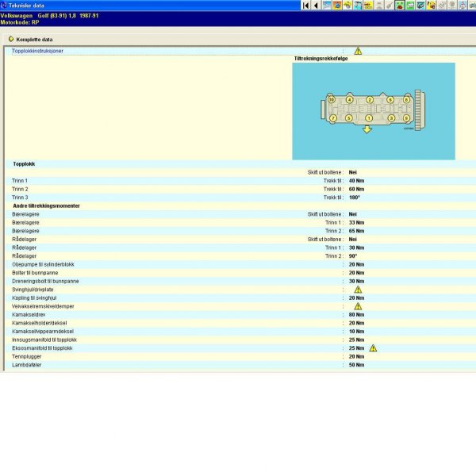476x476 pixels.
Task: Click the first-page navigation arrow in toolbar
Action: coord(306,6)
